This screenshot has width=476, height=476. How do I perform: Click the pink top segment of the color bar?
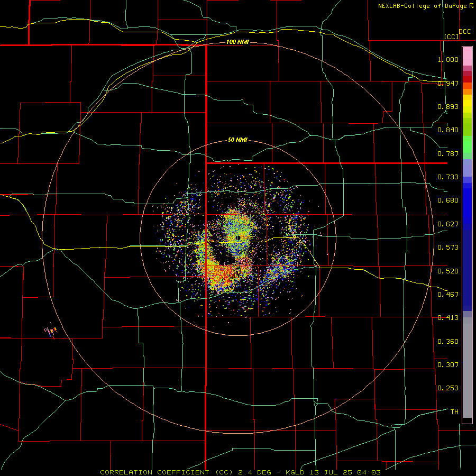click(x=467, y=56)
